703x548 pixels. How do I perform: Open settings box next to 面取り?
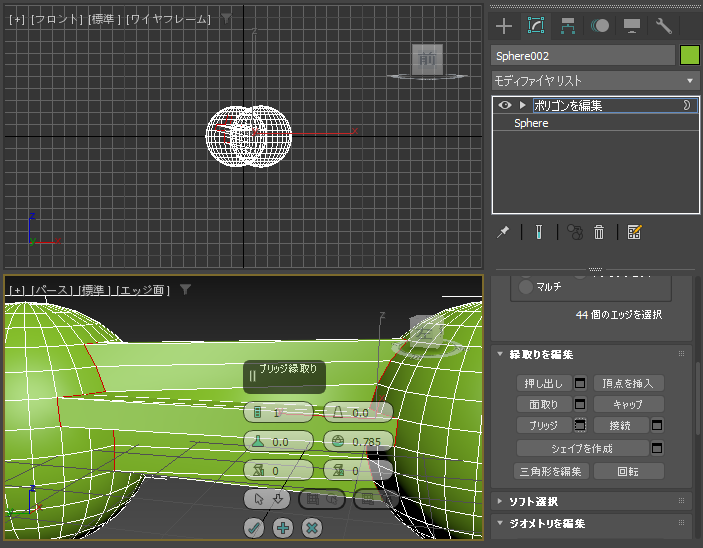[x=580, y=404]
